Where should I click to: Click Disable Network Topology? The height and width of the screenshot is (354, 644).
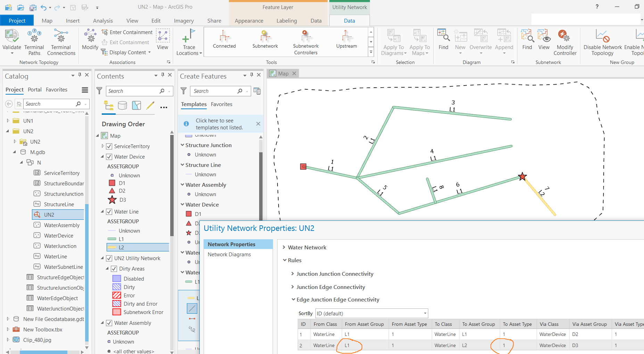click(603, 42)
